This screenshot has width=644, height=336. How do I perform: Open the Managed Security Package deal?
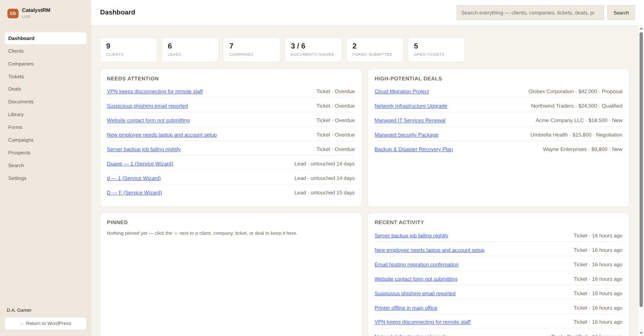[x=406, y=135]
